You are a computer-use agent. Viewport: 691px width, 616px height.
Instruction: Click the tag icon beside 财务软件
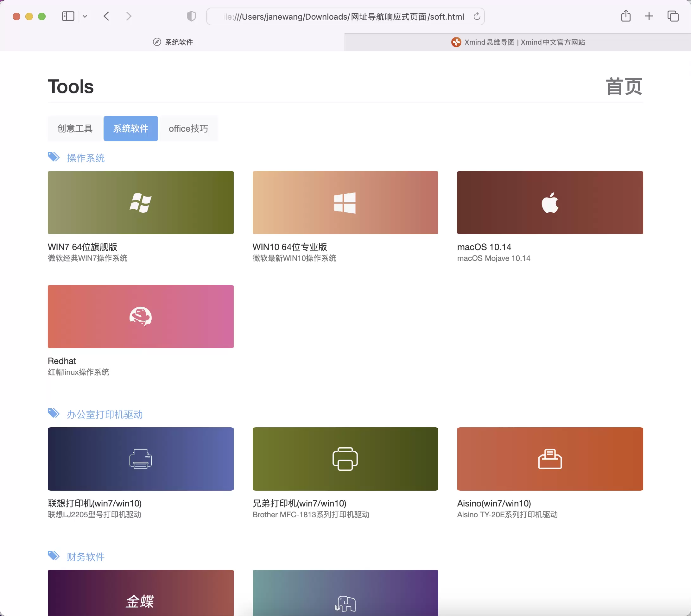(x=54, y=556)
